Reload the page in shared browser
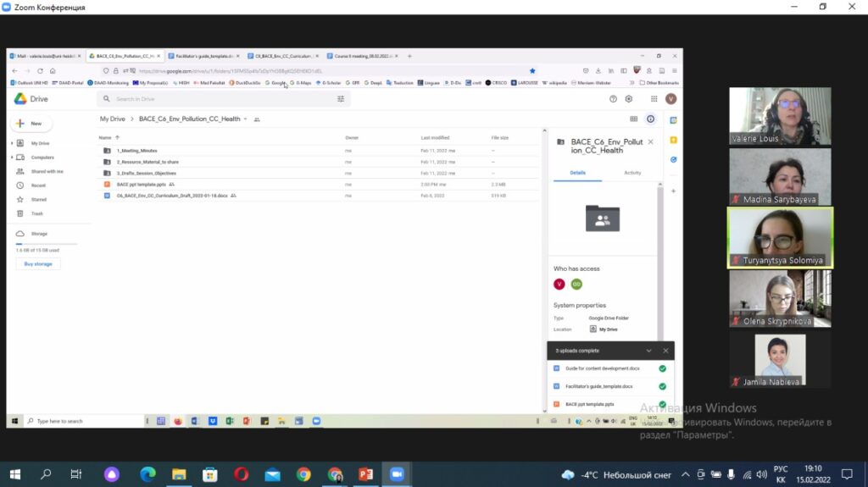The width and height of the screenshot is (868, 487). [x=40, y=71]
